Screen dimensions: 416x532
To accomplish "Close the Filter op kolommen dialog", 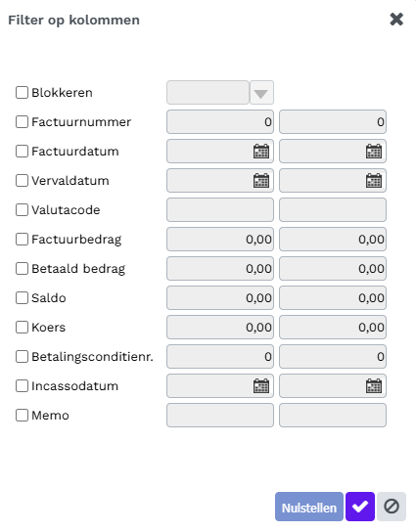I will 396,20.
